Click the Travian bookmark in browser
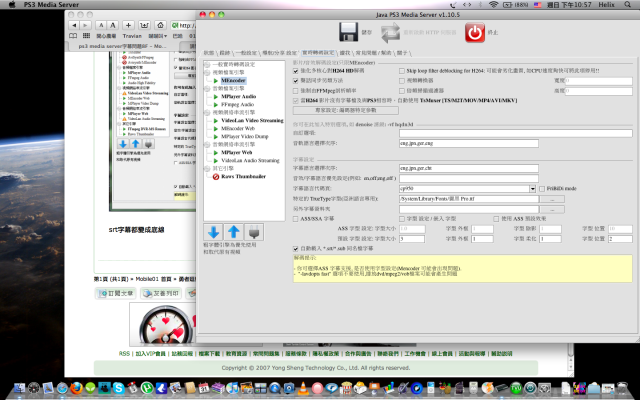This screenshot has width=640, height=400. (x=132, y=36)
